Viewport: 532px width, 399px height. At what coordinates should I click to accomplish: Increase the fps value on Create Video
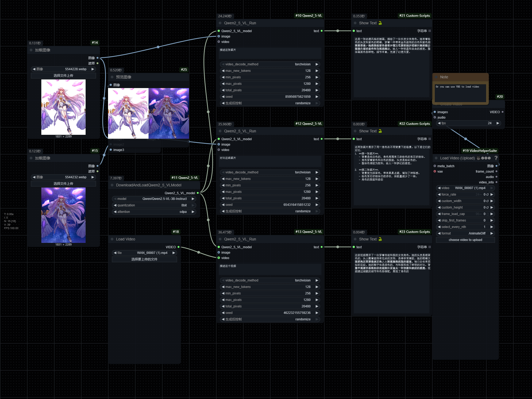(x=497, y=123)
